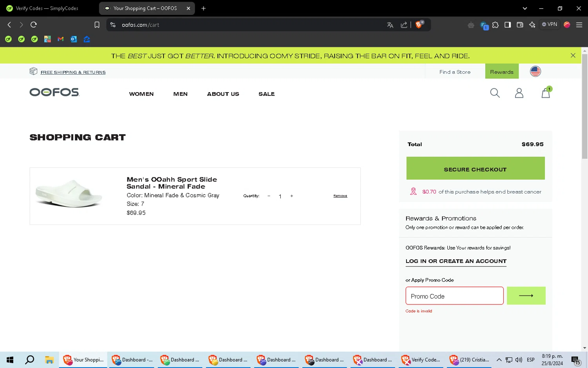Viewport: 588px width, 368px height.
Task: Open FREE SHIPPING & RETURNS link
Action: pyautogui.click(x=73, y=72)
